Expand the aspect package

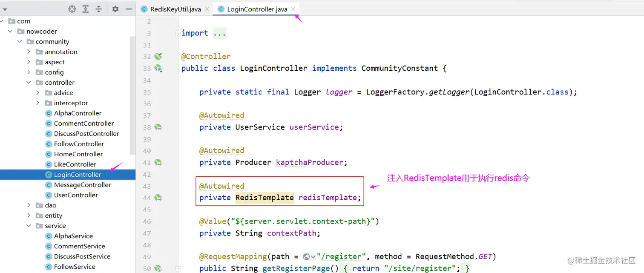(x=29, y=62)
